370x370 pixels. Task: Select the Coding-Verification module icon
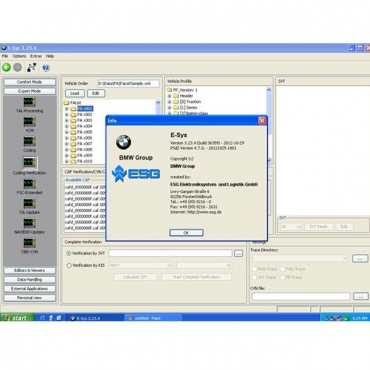[29, 163]
